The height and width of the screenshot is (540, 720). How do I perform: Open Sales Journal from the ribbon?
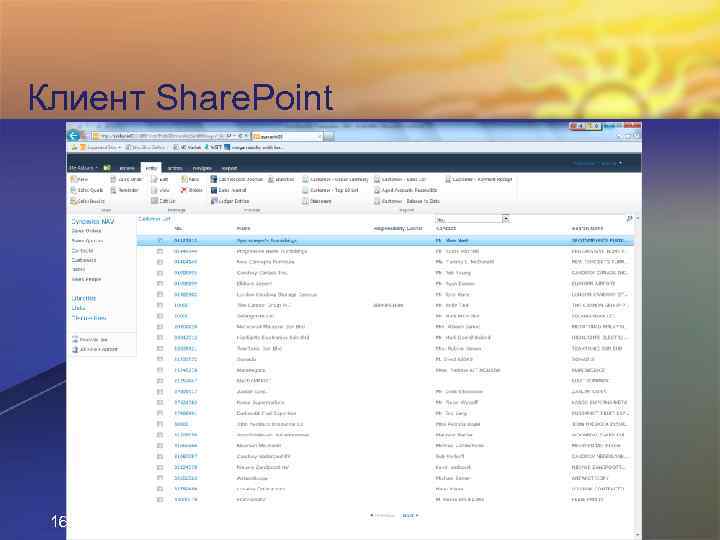pos(229,190)
